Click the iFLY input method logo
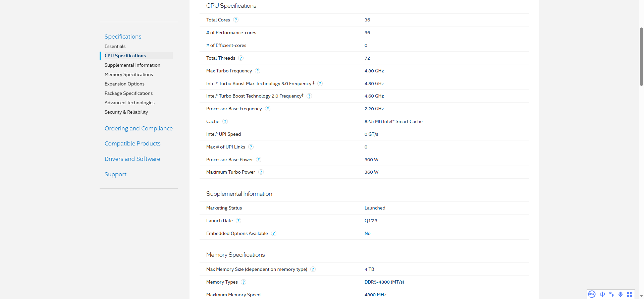Viewport: 644px width, 299px height. coord(592,294)
